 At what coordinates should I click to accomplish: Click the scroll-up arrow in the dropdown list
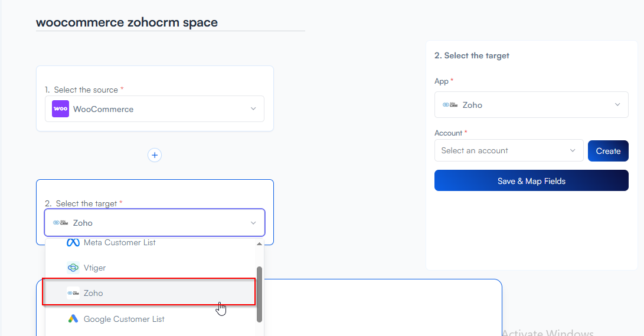coord(259,243)
